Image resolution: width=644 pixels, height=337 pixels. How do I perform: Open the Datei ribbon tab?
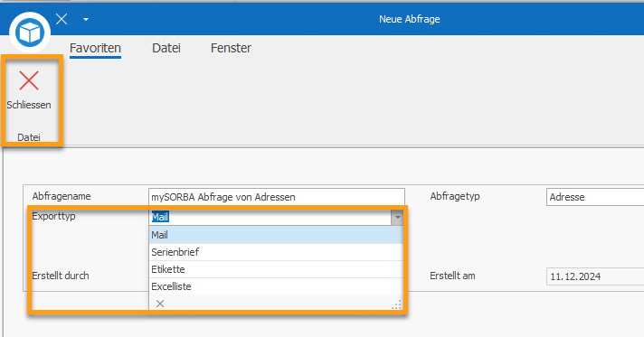166,48
